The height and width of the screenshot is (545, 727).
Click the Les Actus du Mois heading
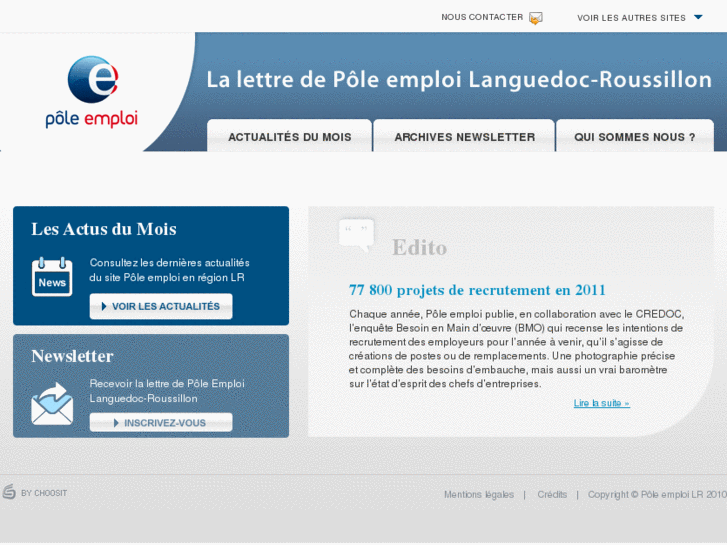coord(104,229)
